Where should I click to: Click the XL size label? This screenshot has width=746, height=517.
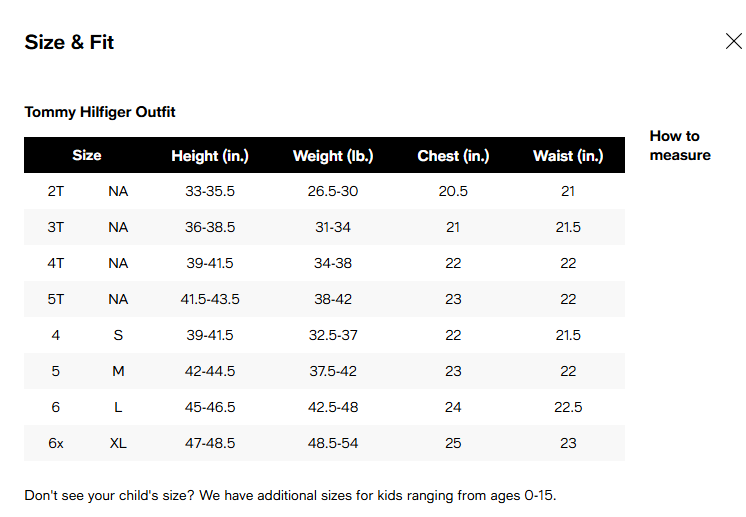(x=118, y=443)
